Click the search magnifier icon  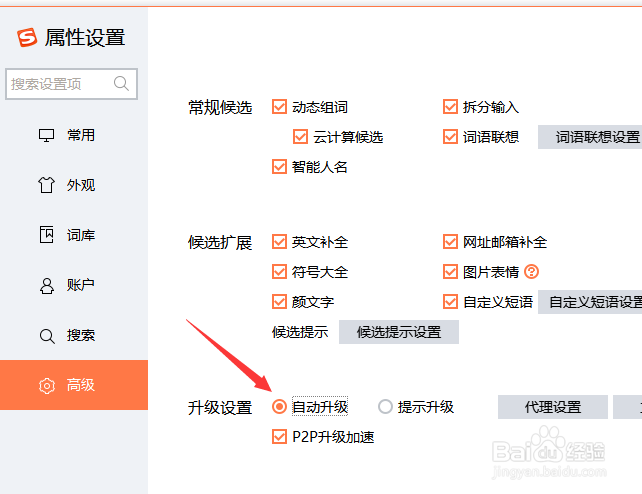coord(122,84)
